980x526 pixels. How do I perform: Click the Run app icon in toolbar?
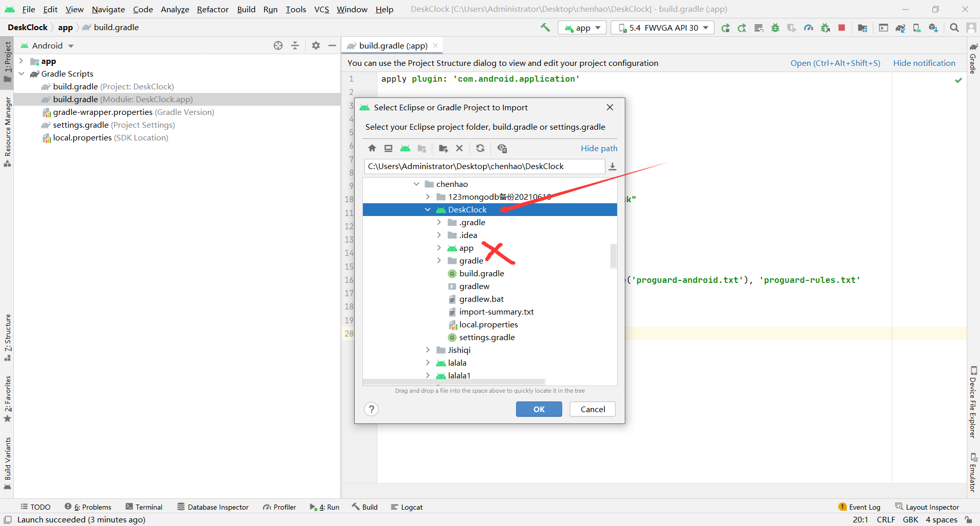725,28
